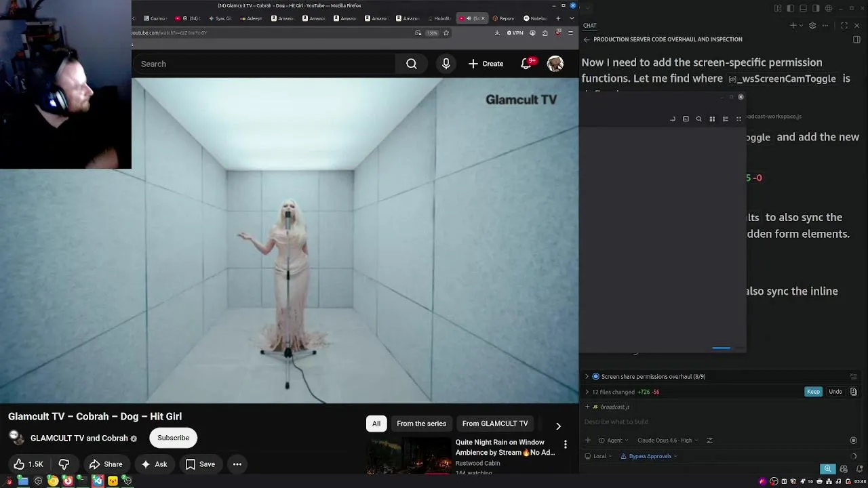Open YouTube notifications bell
This screenshot has height=488, width=868.
pos(526,64)
